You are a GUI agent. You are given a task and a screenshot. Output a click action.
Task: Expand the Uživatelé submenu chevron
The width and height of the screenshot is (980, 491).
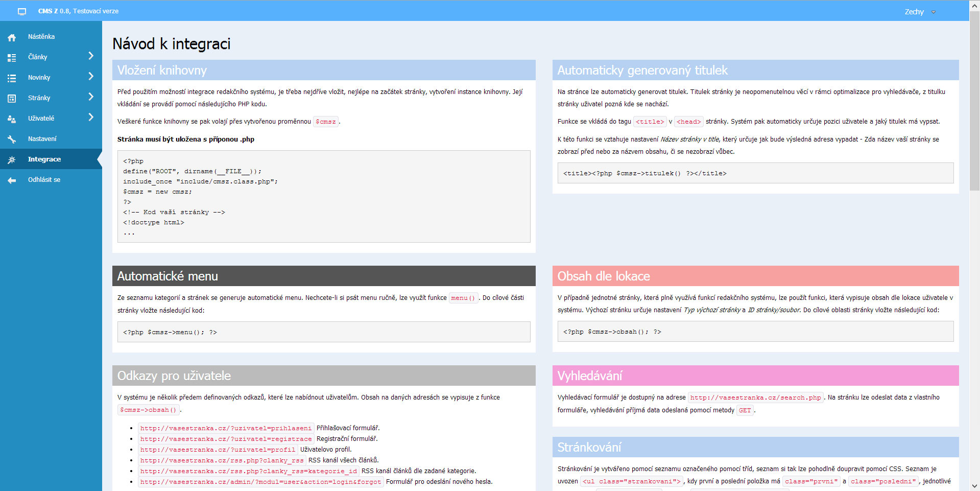(91, 117)
